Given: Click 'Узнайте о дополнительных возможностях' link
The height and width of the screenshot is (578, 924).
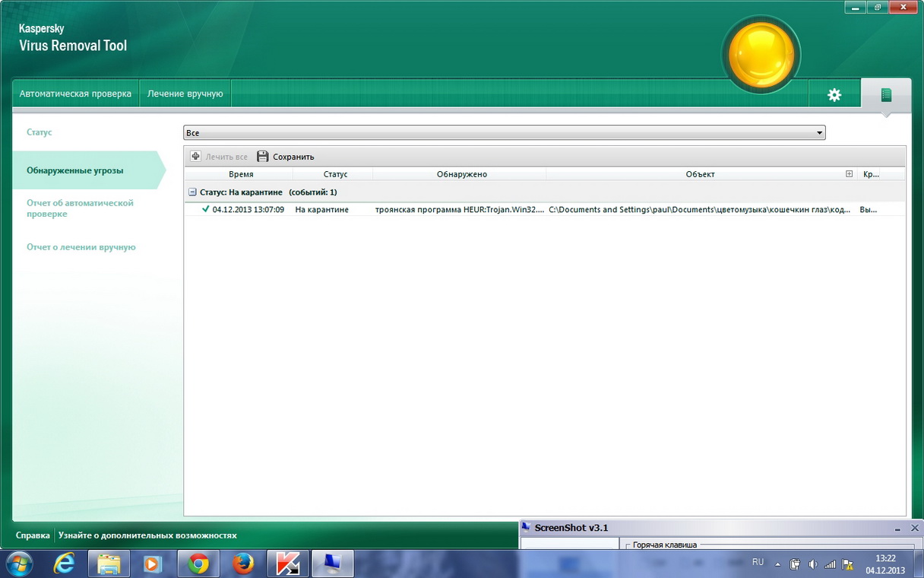Looking at the screenshot, I should coord(147,535).
